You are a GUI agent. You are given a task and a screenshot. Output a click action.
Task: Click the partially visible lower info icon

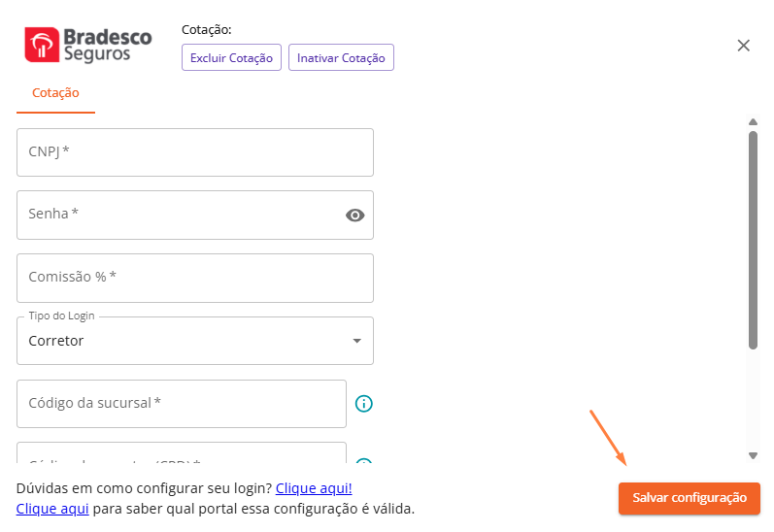(364, 461)
